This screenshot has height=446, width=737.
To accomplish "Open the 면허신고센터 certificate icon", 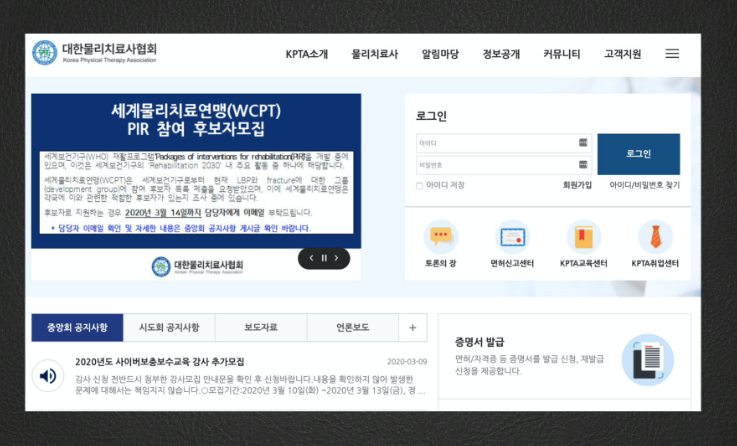I will click(x=512, y=236).
